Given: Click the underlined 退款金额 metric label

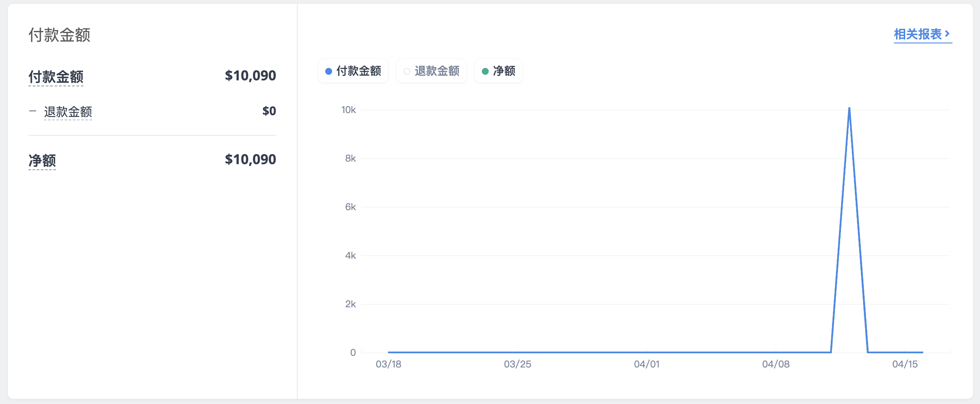Looking at the screenshot, I should [x=68, y=112].
